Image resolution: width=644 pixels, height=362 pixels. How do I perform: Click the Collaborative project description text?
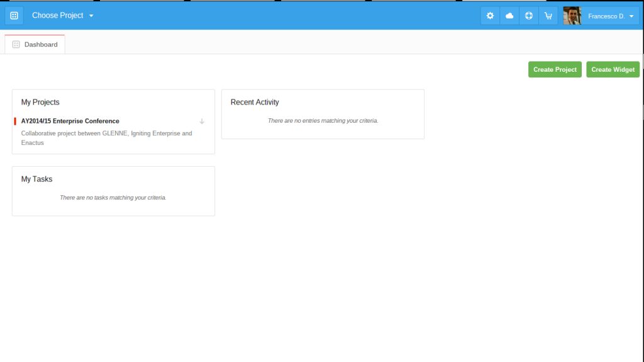[106, 138]
